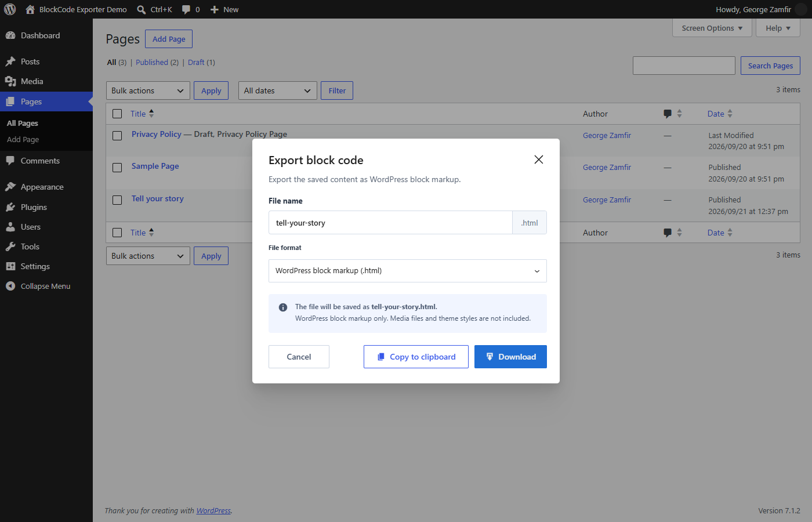This screenshot has height=522, width=812.
Task: Click the Search Pages button
Action: 770,66
